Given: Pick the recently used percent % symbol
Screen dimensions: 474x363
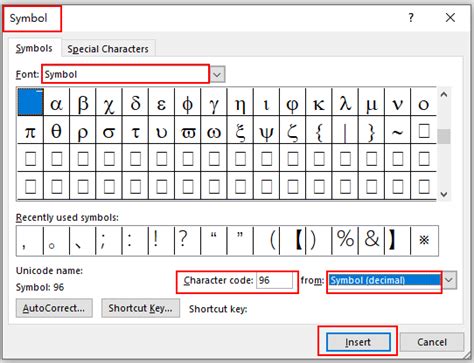Looking at the screenshot, I should (345, 241).
